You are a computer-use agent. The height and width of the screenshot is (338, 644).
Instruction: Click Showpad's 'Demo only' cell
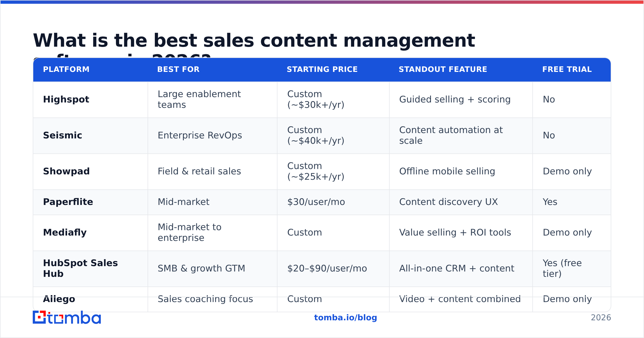pos(572,172)
